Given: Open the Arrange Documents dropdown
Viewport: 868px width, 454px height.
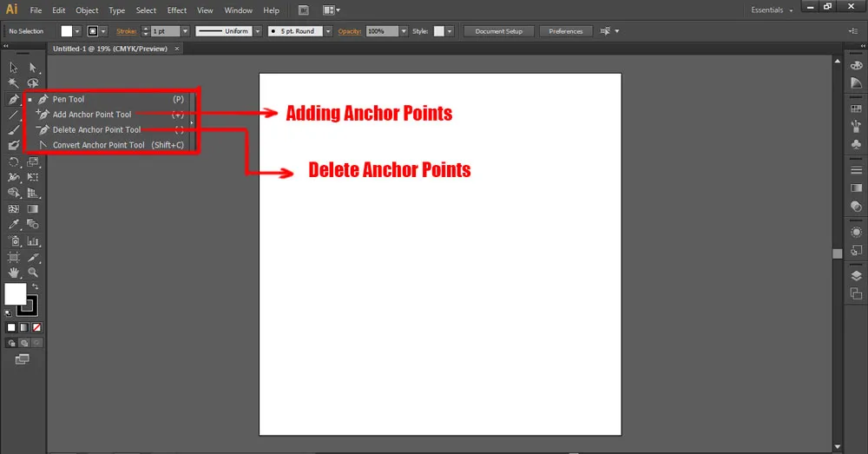Looking at the screenshot, I should (x=332, y=10).
